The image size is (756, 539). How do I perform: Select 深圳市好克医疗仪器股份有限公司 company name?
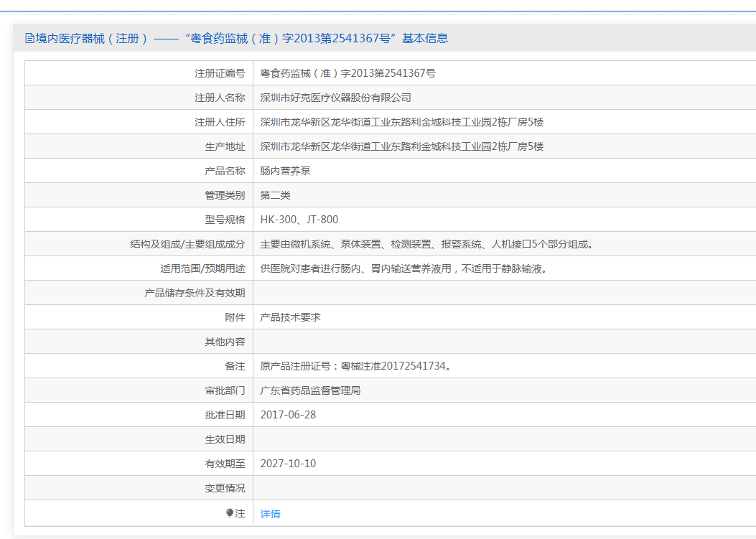tap(335, 98)
